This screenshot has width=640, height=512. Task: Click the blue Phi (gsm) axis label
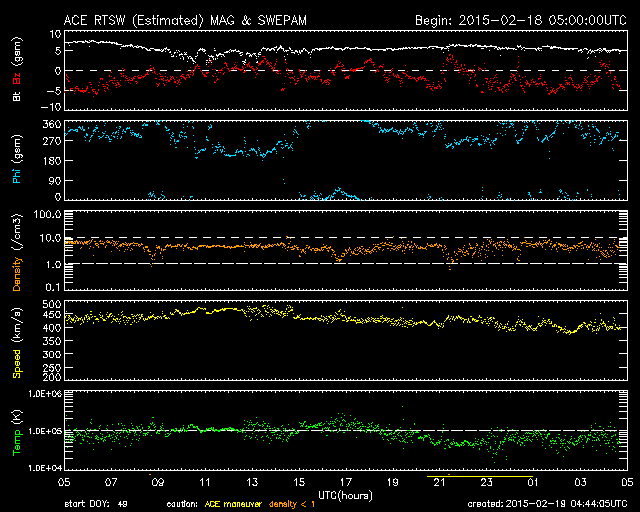[17, 161]
